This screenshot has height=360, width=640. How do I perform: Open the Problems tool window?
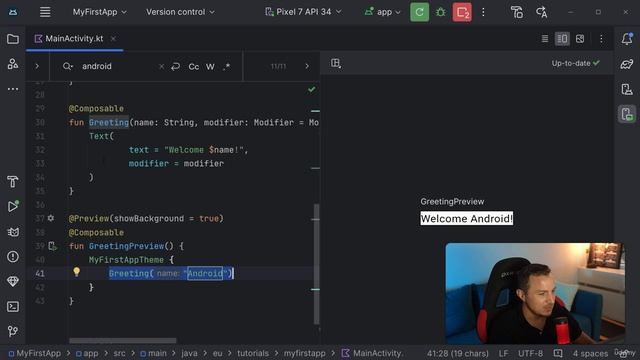click(13, 256)
